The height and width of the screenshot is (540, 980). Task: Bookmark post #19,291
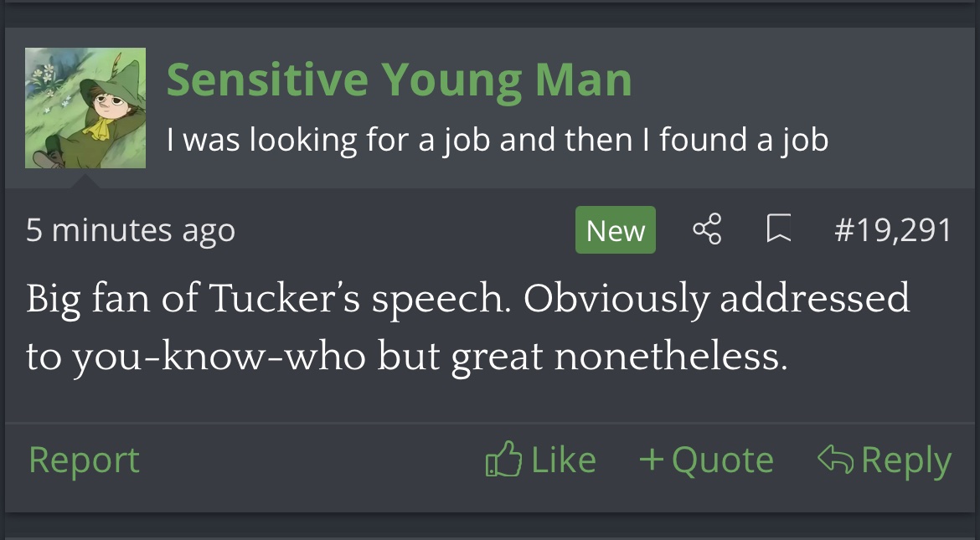(778, 229)
